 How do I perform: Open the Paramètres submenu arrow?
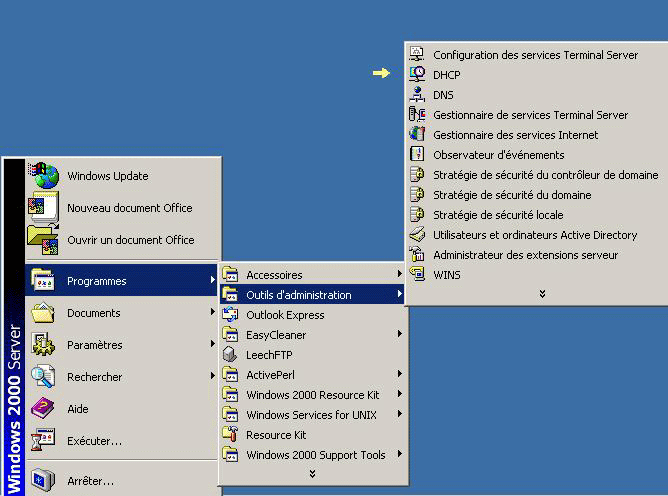click(212, 343)
